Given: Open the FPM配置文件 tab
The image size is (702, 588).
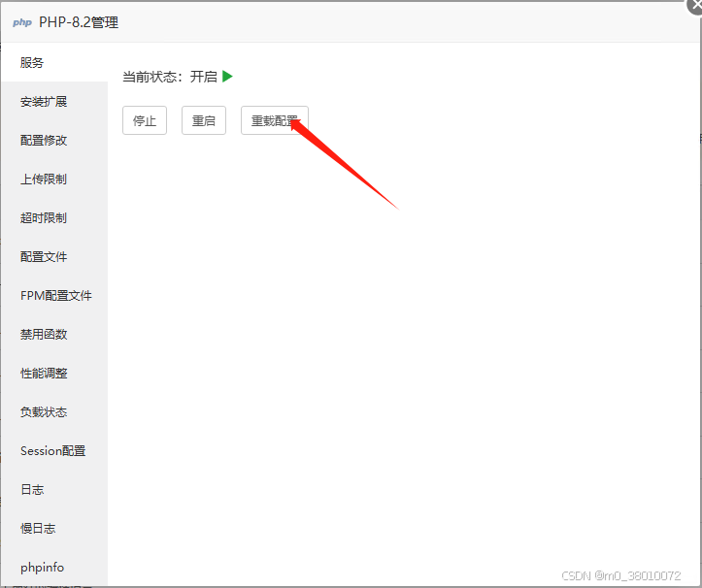Looking at the screenshot, I should click(x=54, y=295).
